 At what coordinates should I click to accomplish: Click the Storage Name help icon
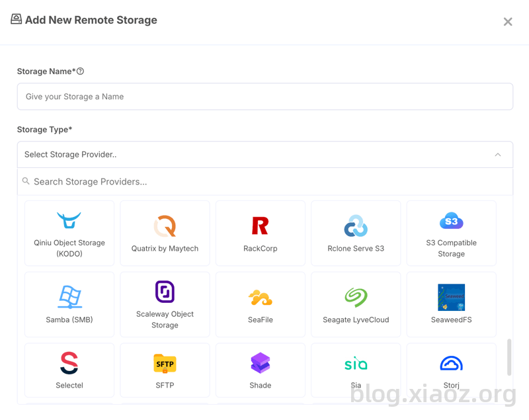point(80,71)
